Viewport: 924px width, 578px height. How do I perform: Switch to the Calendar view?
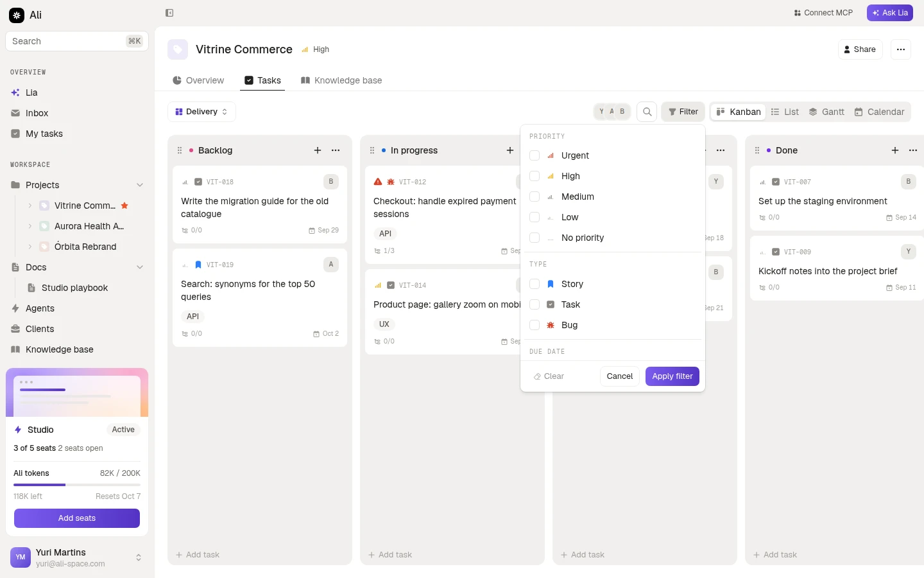[x=879, y=112]
